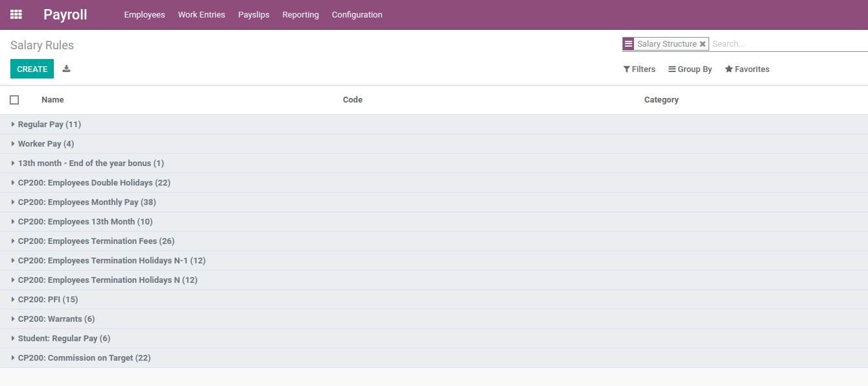Screen dimensions: 868x386
Task: Click the group-by facet icon in search
Action: coord(628,44)
